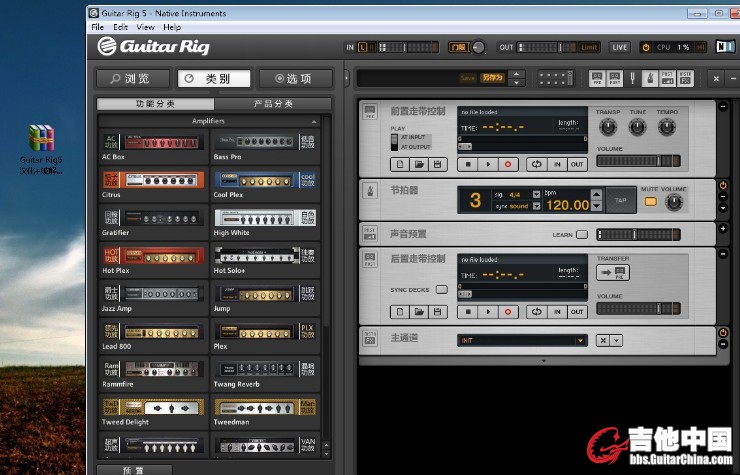Click the clear rack X icon
740x475 pixels.
point(716,79)
